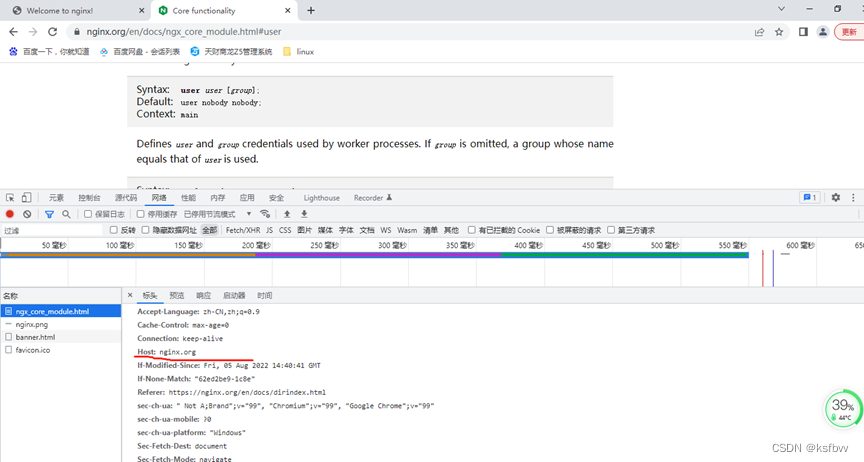Open the Lighthouse DevTools tab
Screen dimensions: 864x462
tap(321, 197)
